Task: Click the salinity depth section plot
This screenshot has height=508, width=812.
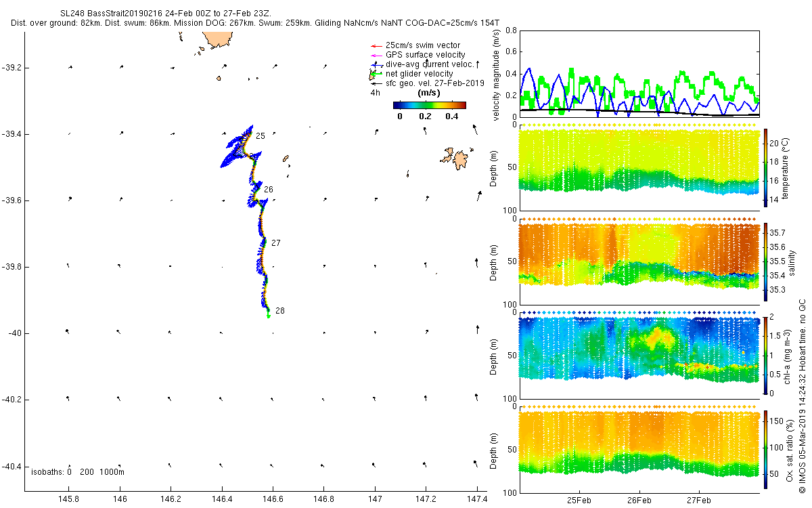Action: (x=639, y=261)
